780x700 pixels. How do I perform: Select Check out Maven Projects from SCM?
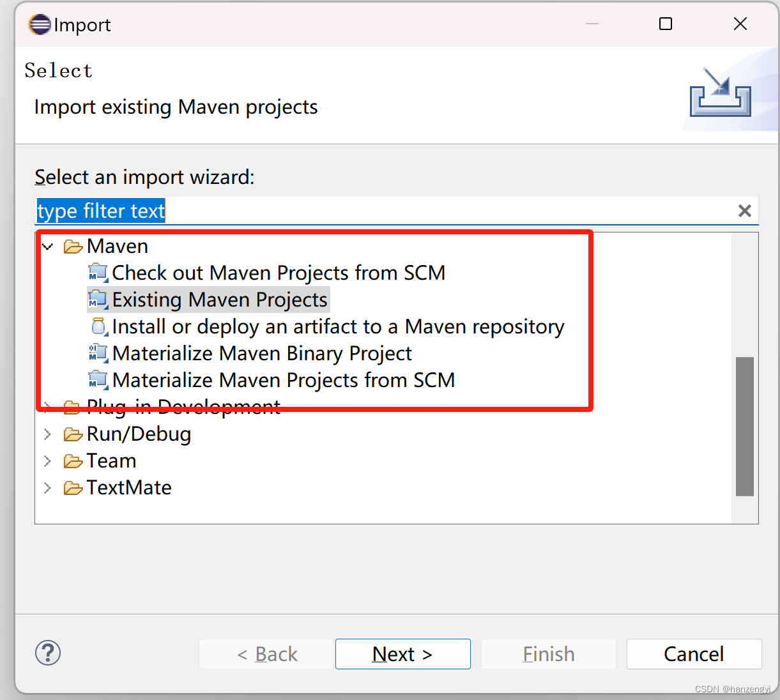pos(279,273)
